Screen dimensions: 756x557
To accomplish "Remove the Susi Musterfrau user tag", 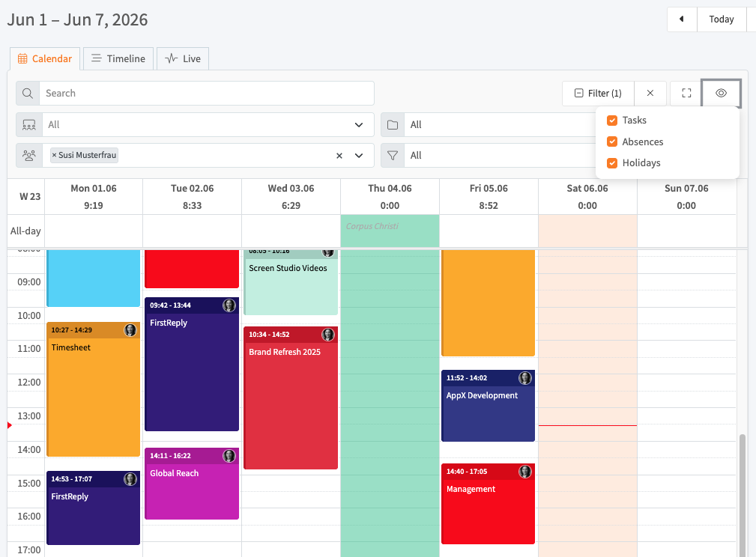I will click(55, 155).
